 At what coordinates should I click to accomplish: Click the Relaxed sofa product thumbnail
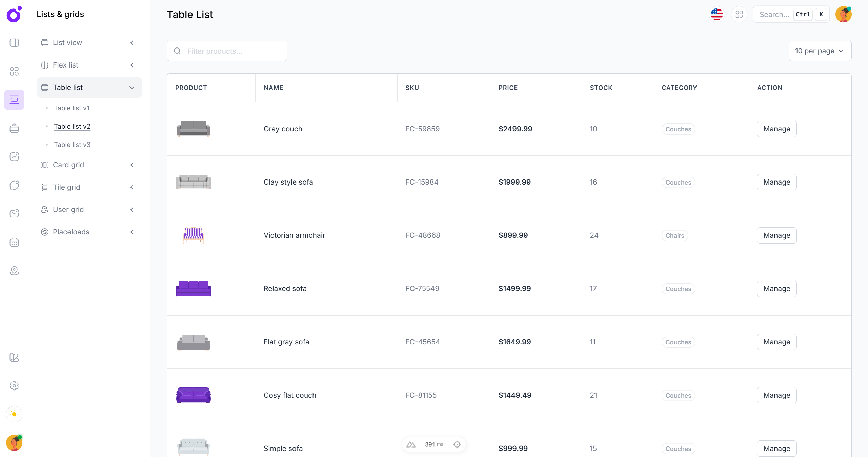[194, 288]
